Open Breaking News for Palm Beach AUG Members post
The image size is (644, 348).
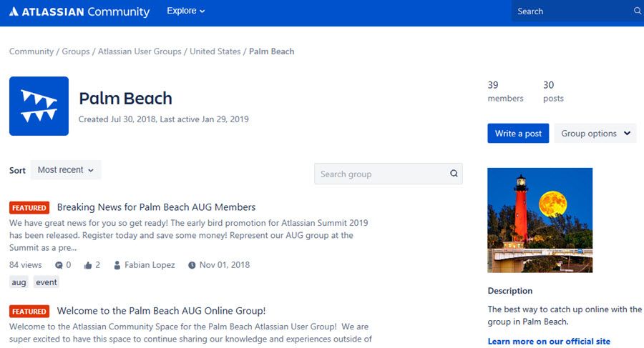(x=156, y=207)
